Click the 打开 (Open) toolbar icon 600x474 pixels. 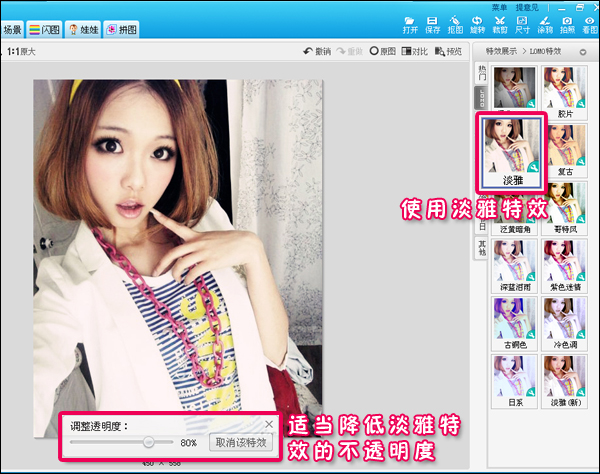[410, 24]
